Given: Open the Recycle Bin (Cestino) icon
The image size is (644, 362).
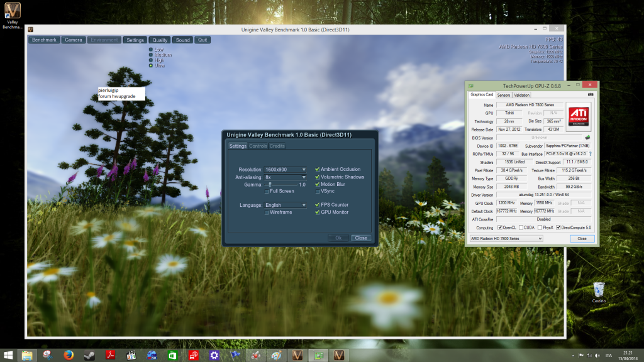Looking at the screenshot, I should click(x=599, y=290).
